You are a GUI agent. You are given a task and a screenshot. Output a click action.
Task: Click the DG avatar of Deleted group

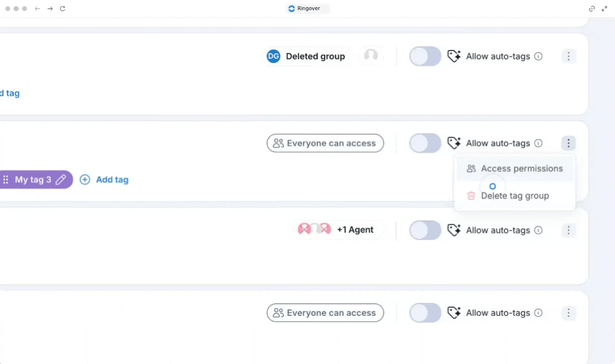(x=273, y=56)
